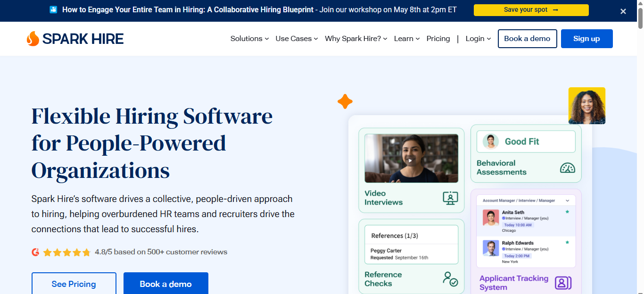Click Anita Seth's avatar photo

[x=491, y=217]
